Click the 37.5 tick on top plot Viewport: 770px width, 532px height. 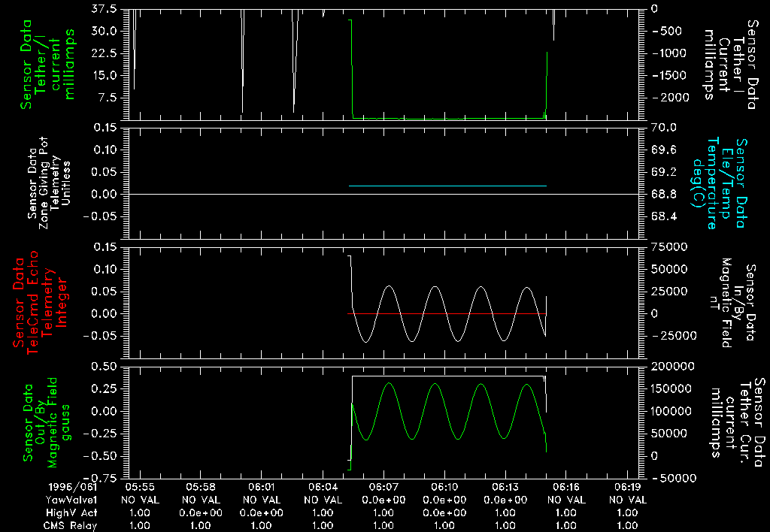102,10
